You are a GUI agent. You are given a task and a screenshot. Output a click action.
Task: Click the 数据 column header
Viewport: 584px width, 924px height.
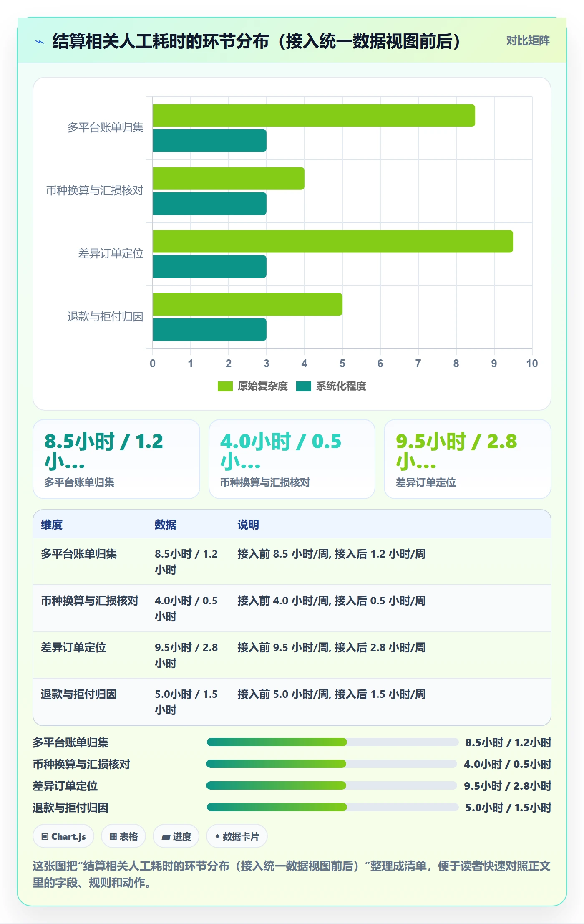[166, 525]
